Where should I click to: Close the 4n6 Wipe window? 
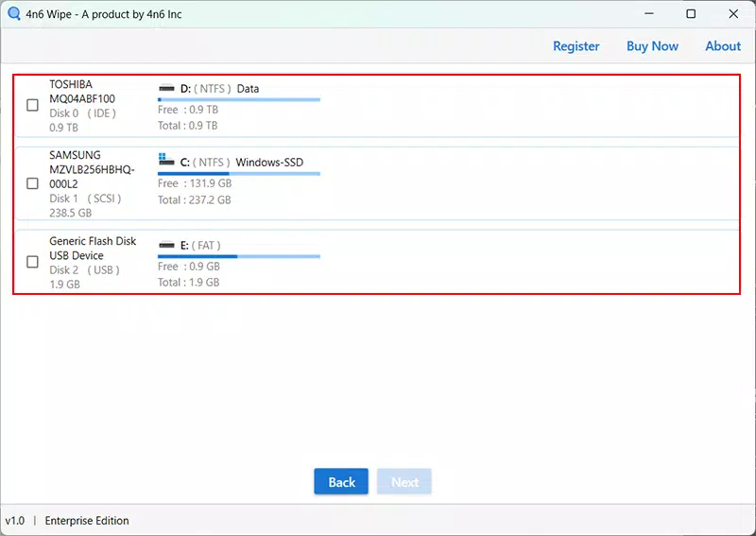pyautogui.click(x=733, y=13)
